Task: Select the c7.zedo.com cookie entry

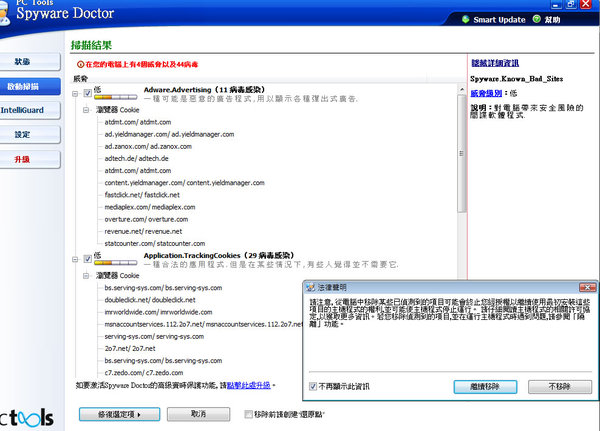Action: click(x=143, y=373)
